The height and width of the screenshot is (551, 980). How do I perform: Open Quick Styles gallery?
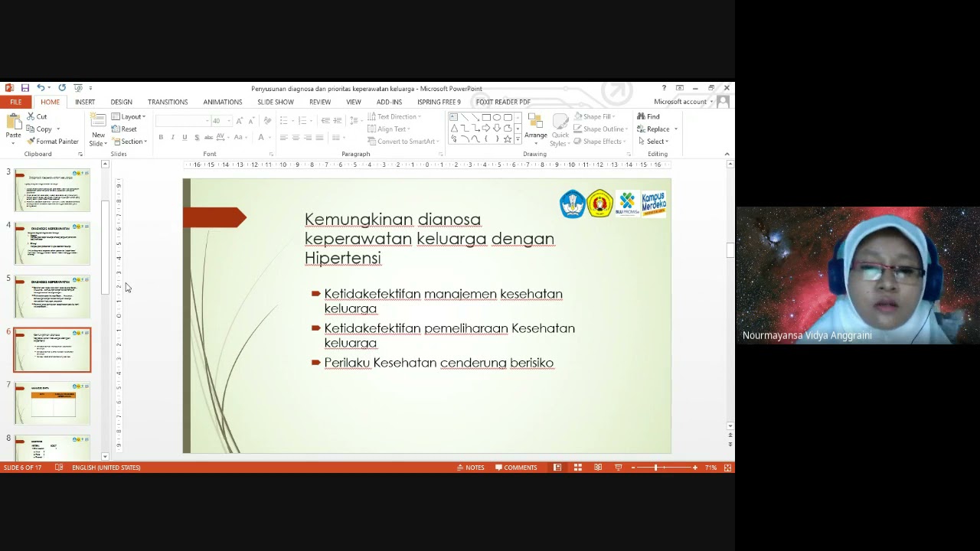pos(560,130)
